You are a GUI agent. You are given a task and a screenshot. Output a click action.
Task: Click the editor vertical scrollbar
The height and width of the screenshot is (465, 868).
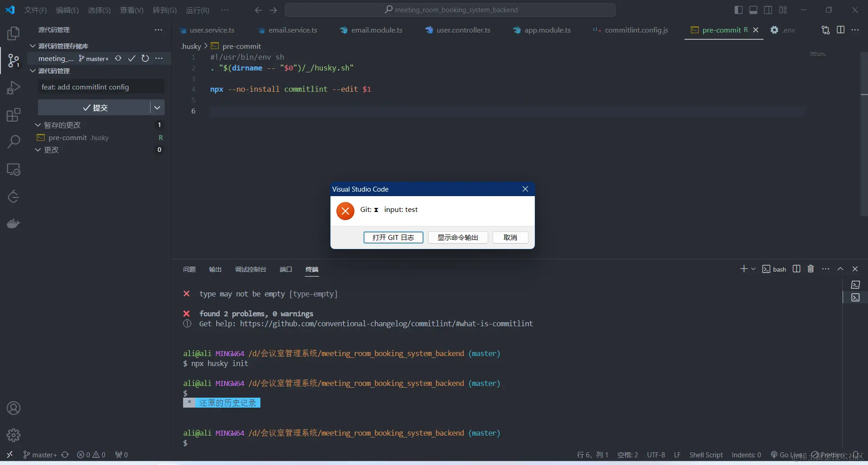click(864, 134)
